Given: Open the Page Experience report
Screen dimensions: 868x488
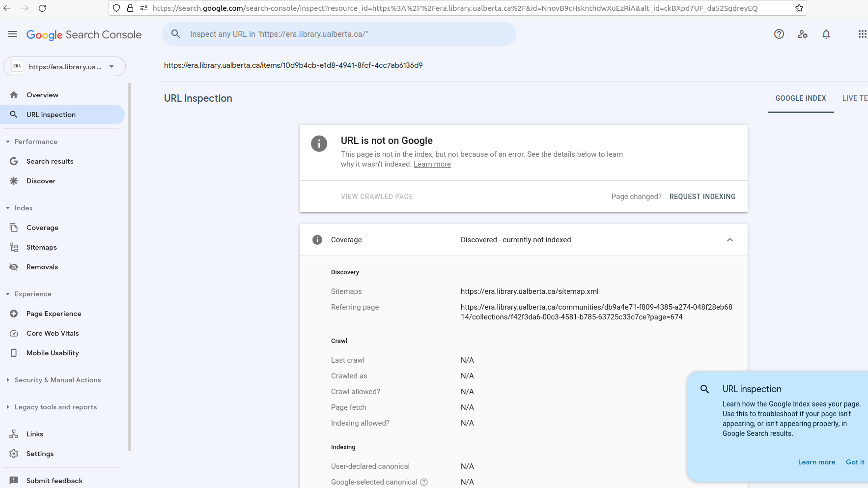Looking at the screenshot, I should tap(54, 314).
